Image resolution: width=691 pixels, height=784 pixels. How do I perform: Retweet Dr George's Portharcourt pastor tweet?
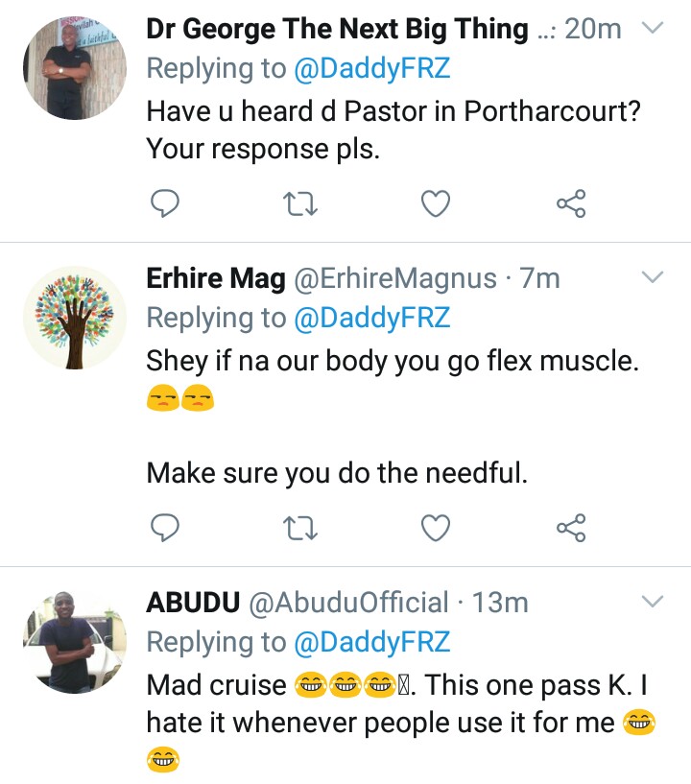point(302,202)
